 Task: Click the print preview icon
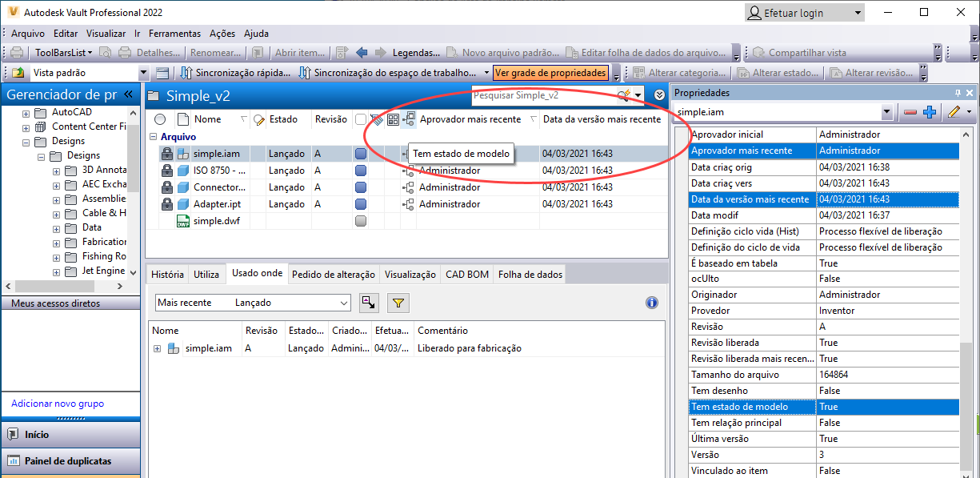pos(105,53)
